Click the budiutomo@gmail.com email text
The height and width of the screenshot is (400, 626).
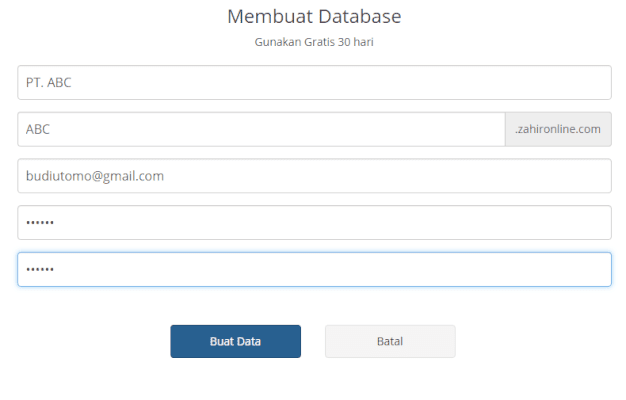[x=94, y=176]
